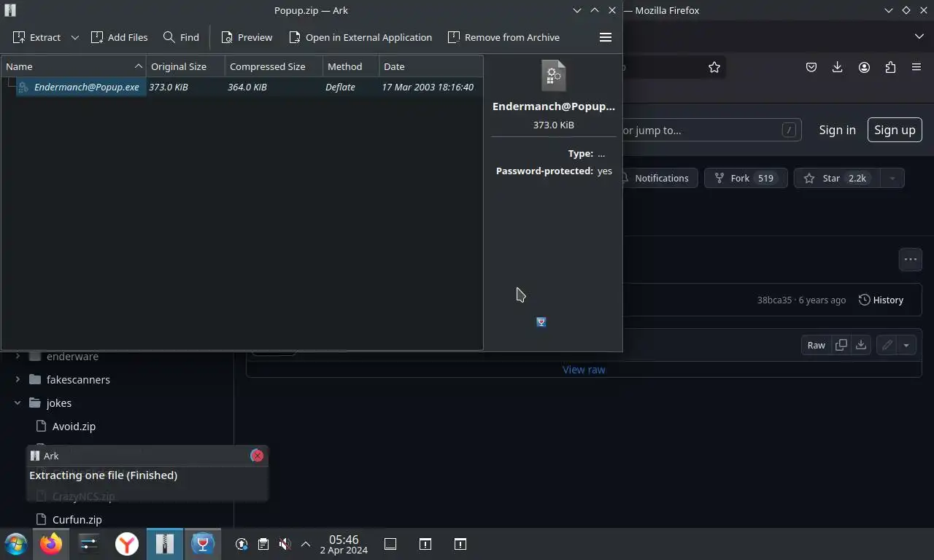Click the Date column header
Screen dimensions: 934x560
[x=431, y=66]
